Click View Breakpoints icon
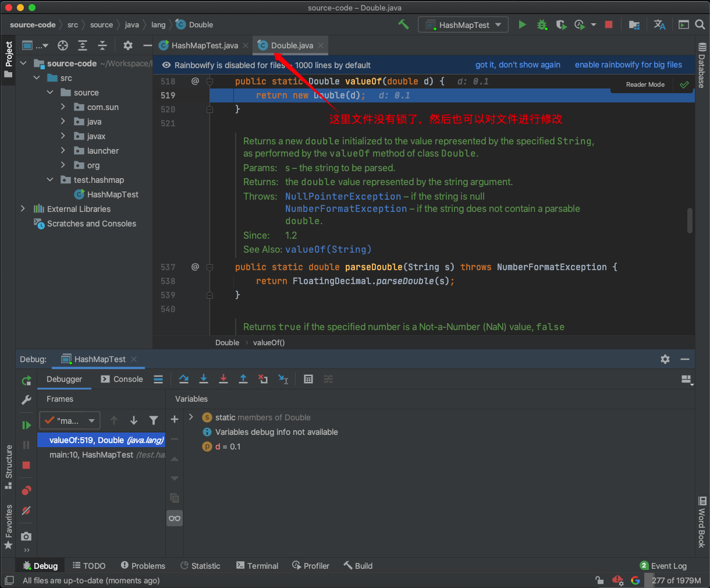 26,490
